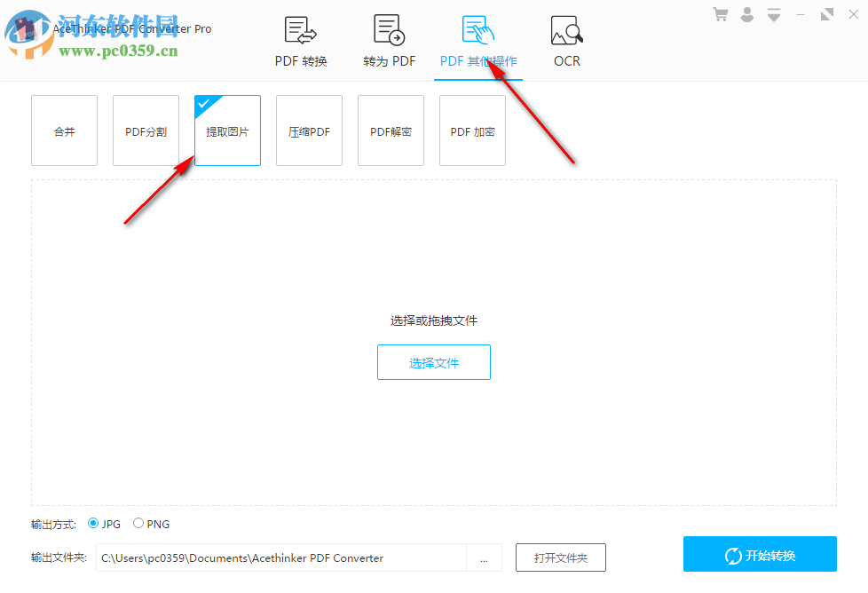This screenshot has width=868, height=593.
Task: Select PNG output format
Action: 138,524
